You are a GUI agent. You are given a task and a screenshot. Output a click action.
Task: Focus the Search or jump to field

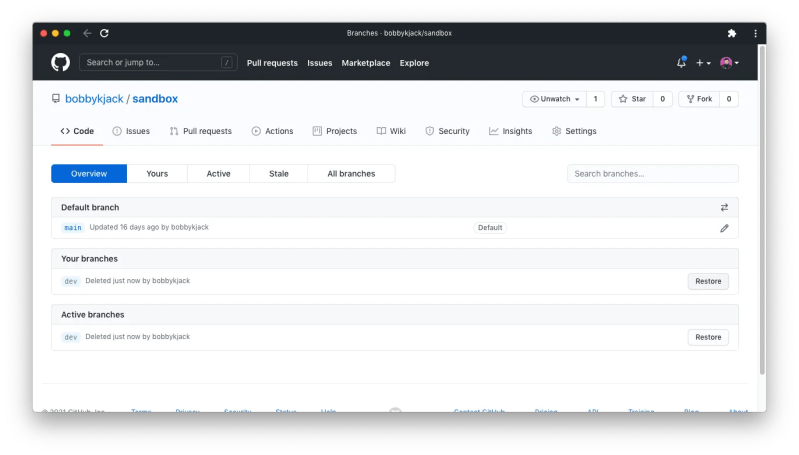[158, 62]
